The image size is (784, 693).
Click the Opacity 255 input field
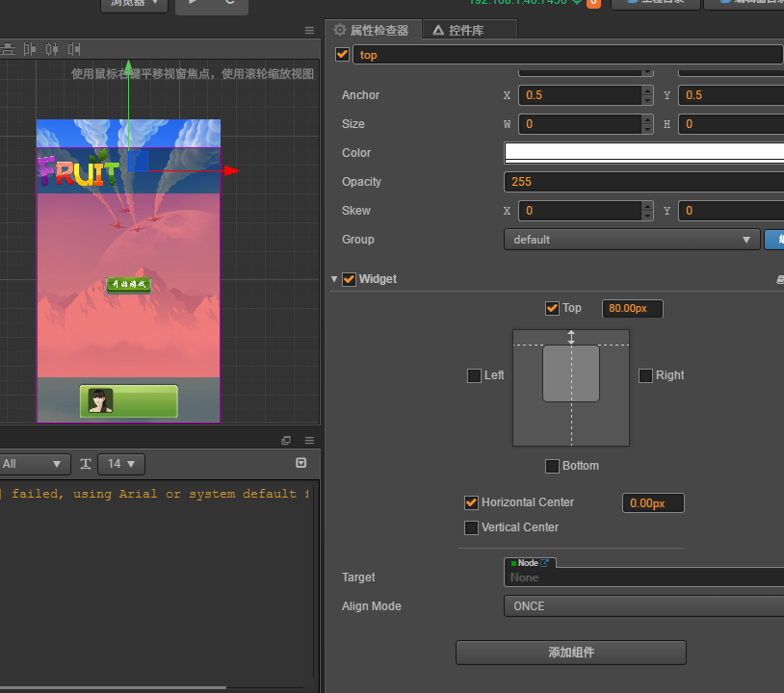point(644,182)
